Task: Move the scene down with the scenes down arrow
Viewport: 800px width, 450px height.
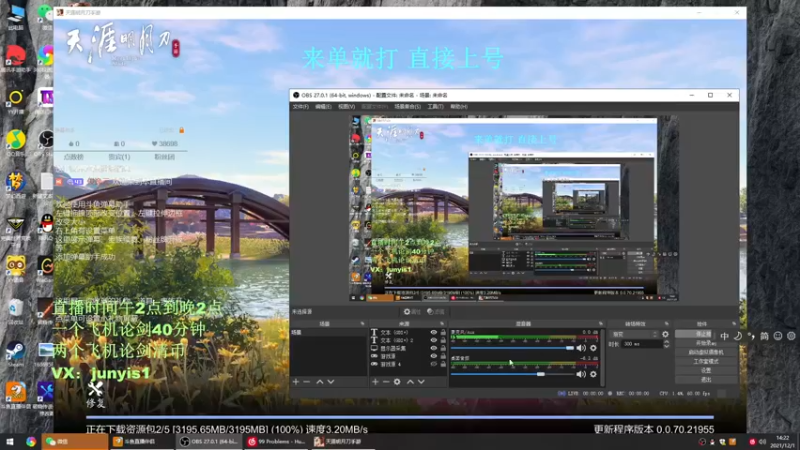Action: click(x=331, y=382)
